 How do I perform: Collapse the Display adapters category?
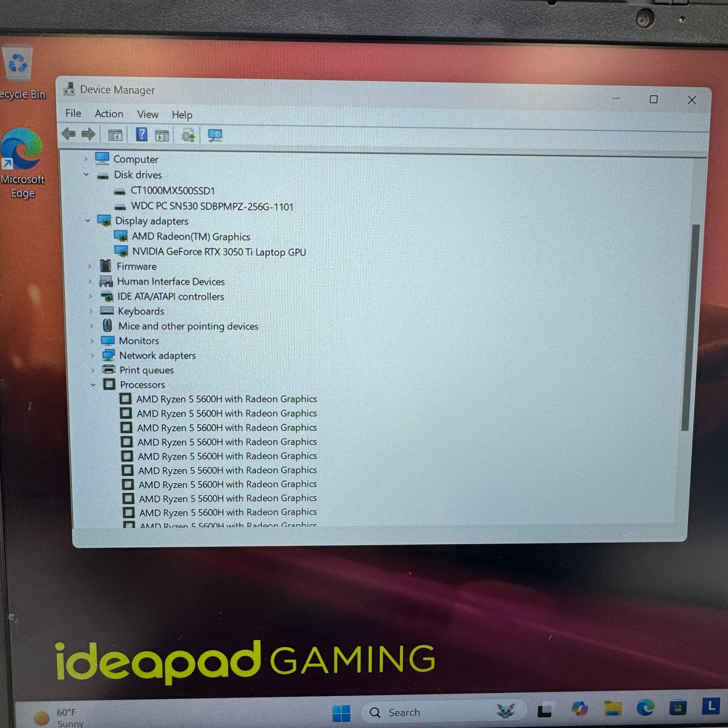(88, 221)
